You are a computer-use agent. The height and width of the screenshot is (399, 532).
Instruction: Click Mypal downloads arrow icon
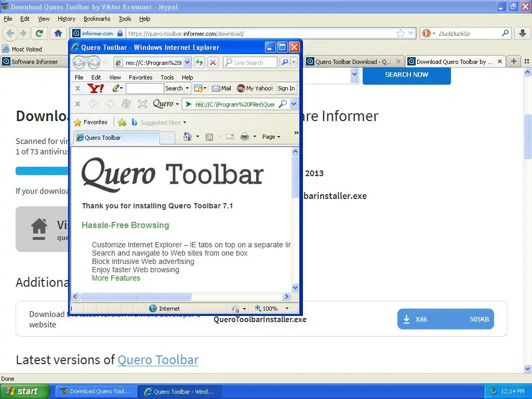(523, 33)
